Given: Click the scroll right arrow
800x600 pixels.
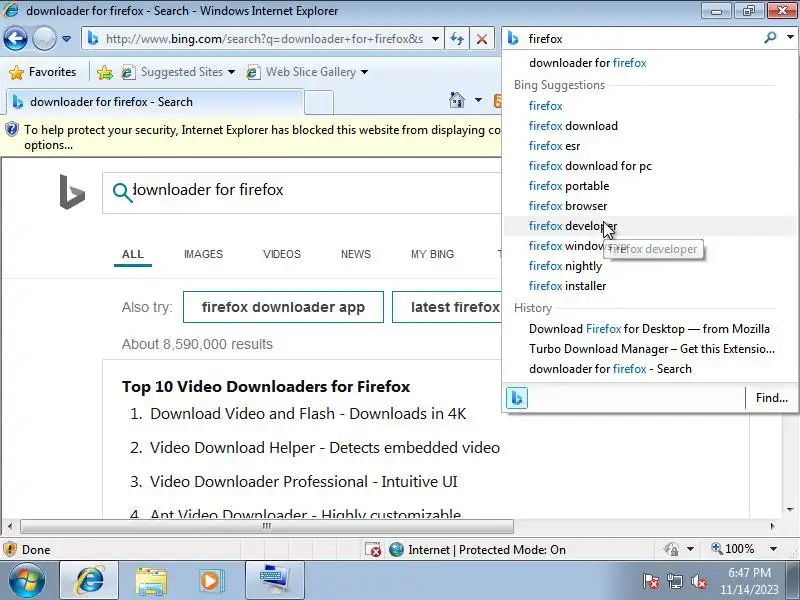Looking at the screenshot, I should [x=772, y=526].
